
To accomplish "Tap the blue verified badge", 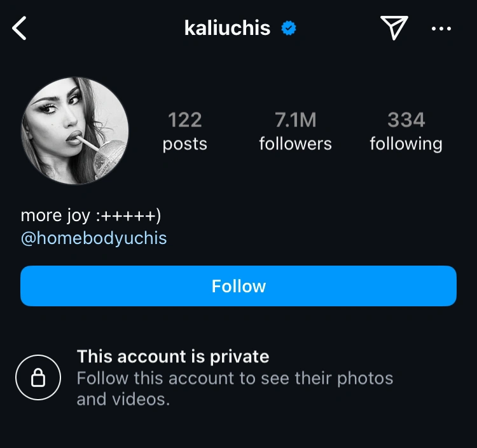I will (289, 28).
